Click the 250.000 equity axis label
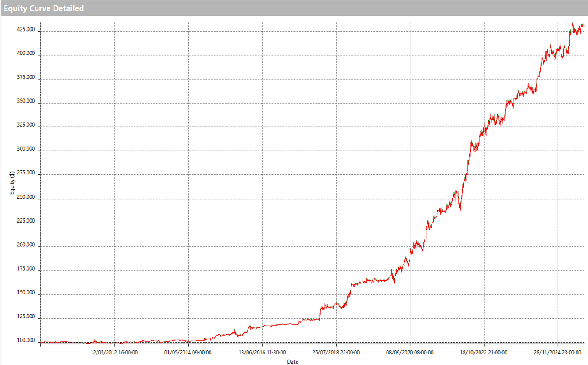The height and width of the screenshot is (365, 588). [26, 197]
